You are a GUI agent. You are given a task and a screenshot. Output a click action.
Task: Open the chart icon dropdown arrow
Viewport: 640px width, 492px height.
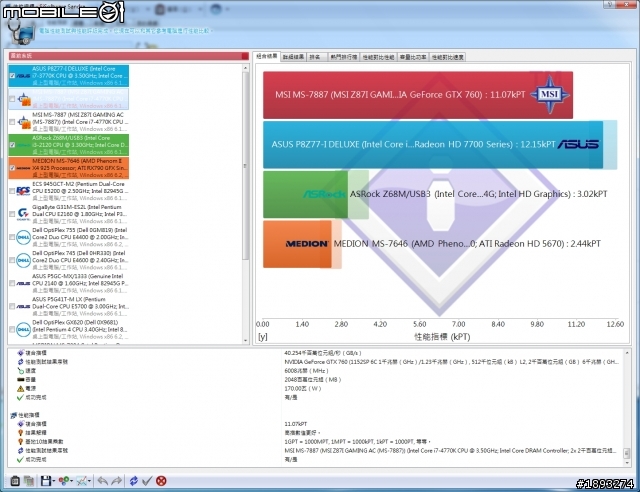(89, 481)
